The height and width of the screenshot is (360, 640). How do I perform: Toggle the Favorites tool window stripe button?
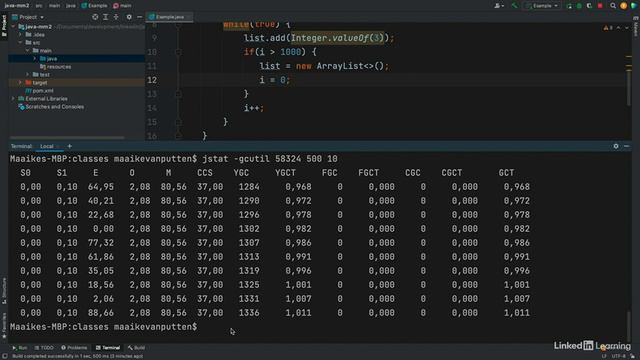(4, 325)
